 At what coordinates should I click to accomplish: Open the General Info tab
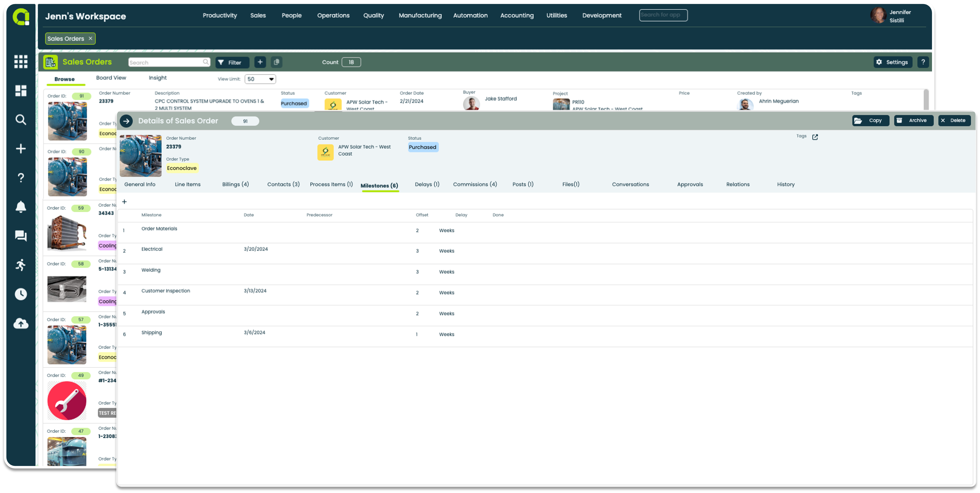coord(140,184)
